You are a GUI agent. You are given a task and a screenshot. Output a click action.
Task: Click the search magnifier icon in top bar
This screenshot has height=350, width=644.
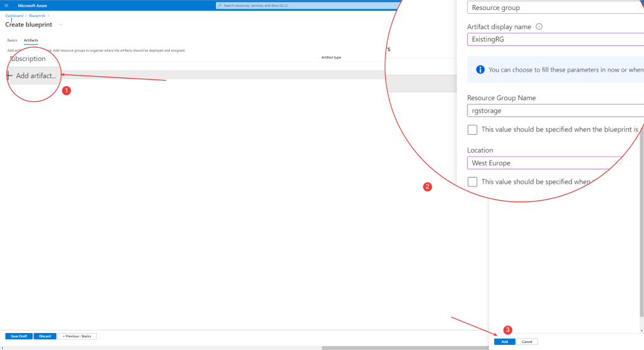pyautogui.click(x=220, y=5)
